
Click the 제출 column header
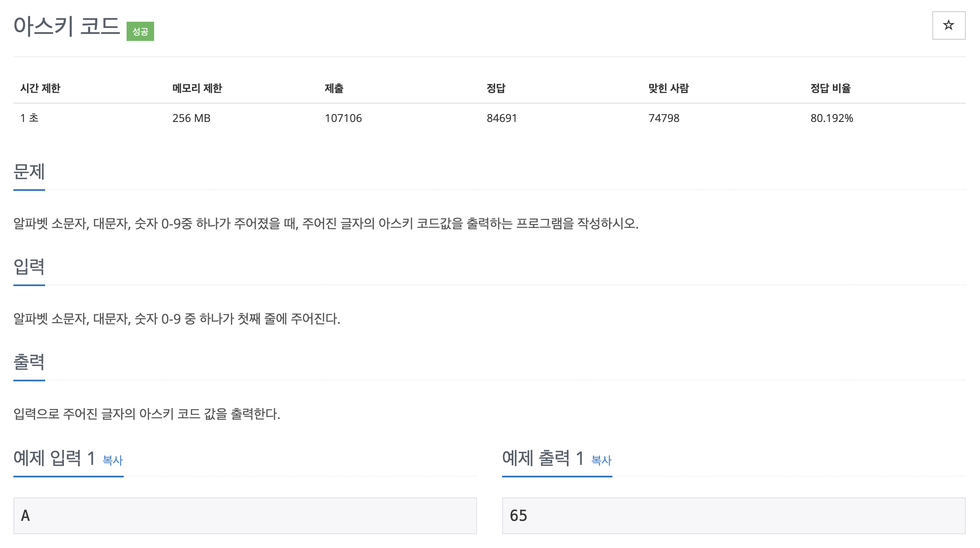(x=334, y=88)
